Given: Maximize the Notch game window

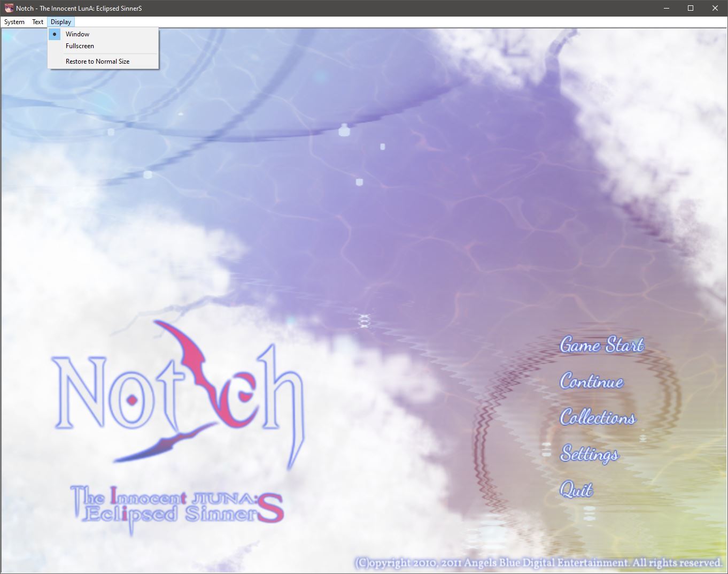Looking at the screenshot, I should (x=691, y=8).
